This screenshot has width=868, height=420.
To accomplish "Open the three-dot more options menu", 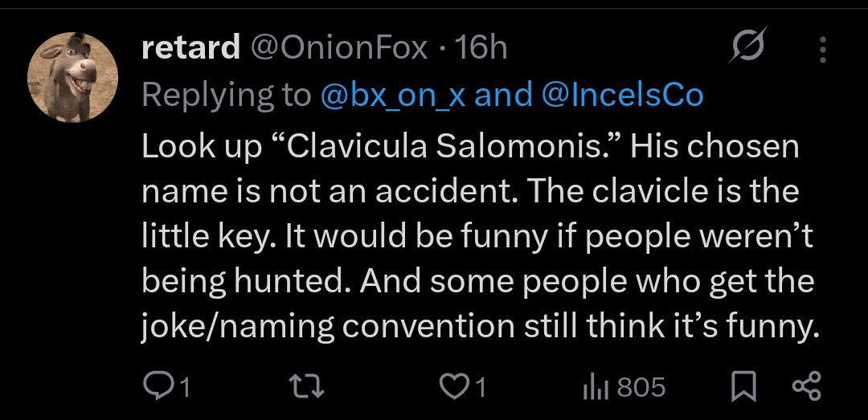I will point(821,51).
